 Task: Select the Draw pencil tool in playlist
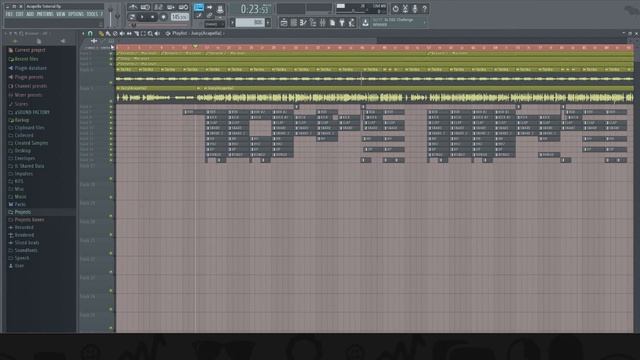click(x=101, y=33)
